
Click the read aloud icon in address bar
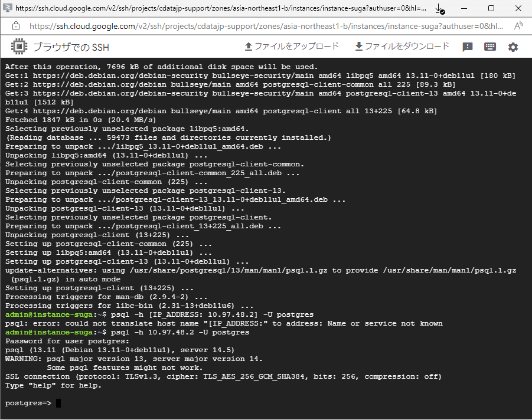[x=518, y=26]
